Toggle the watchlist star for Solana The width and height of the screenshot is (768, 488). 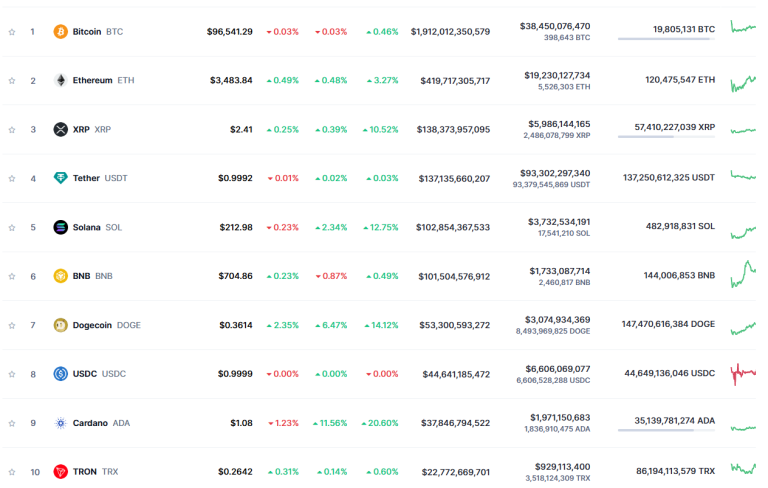12,227
